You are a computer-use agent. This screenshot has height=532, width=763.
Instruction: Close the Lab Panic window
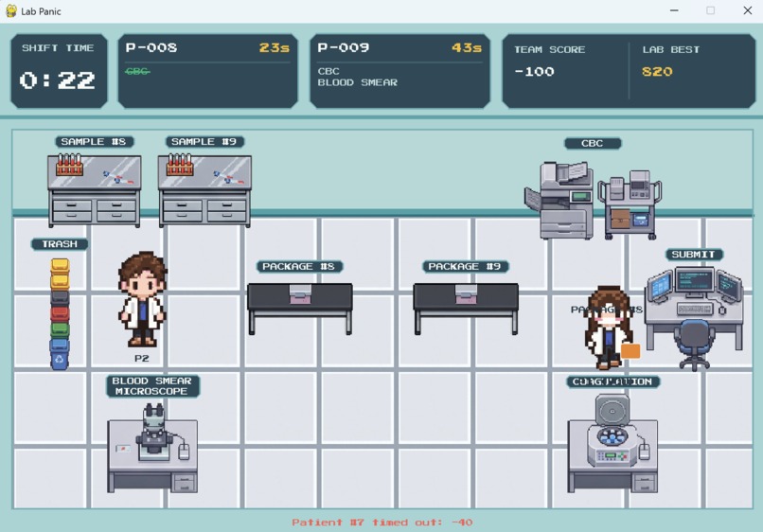pyautogui.click(x=748, y=10)
